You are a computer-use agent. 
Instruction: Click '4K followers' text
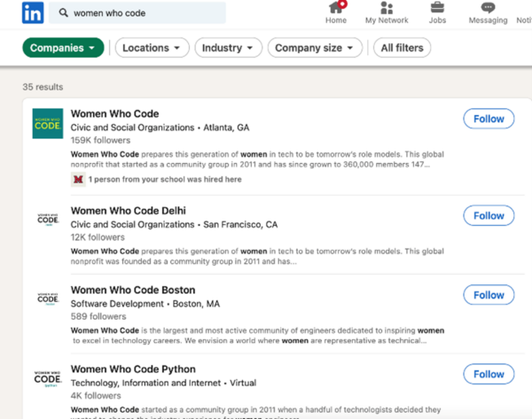(96, 396)
